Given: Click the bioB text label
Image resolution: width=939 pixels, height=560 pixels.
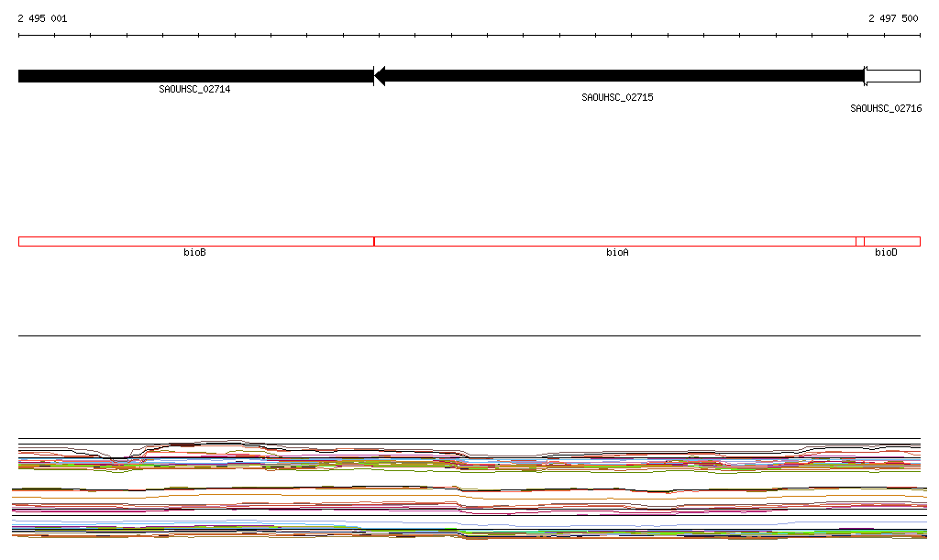Looking at the screenshot, I should [194, 252].
